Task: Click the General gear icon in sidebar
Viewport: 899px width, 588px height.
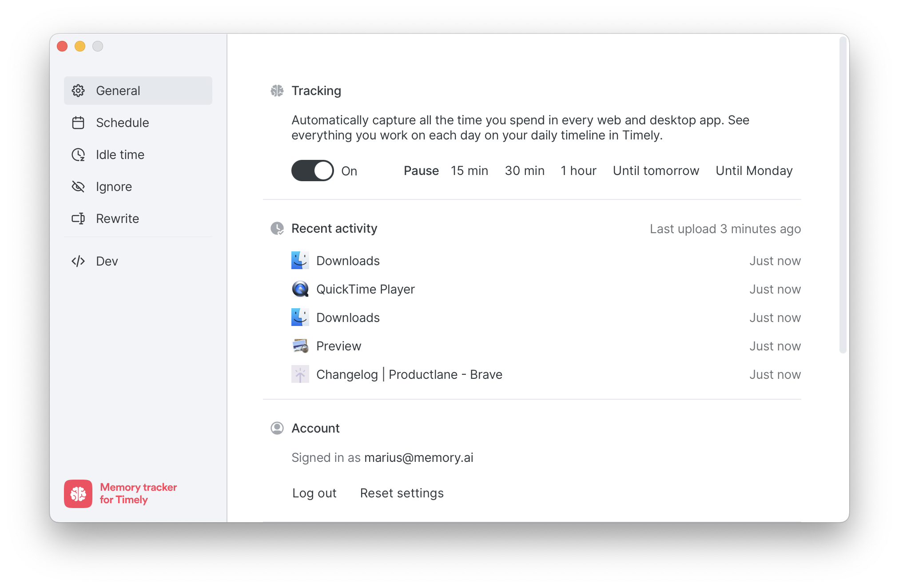Action: click(x=78, y=91)
